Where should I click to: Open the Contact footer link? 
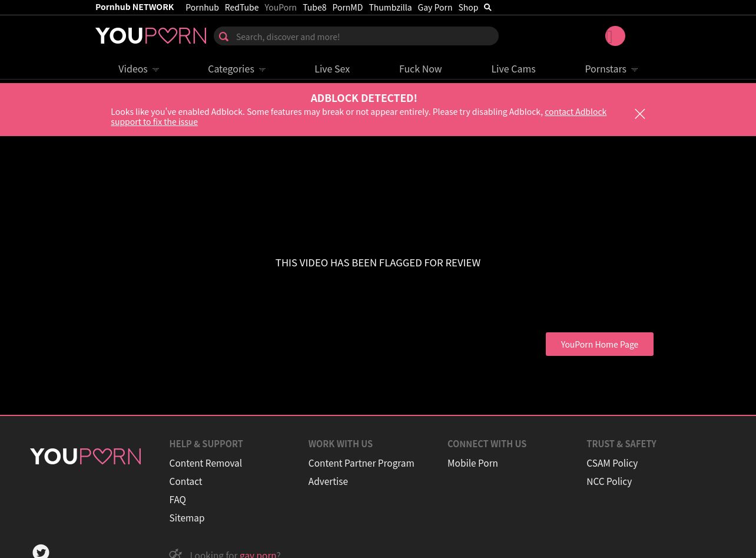click(x=185, y=481)
